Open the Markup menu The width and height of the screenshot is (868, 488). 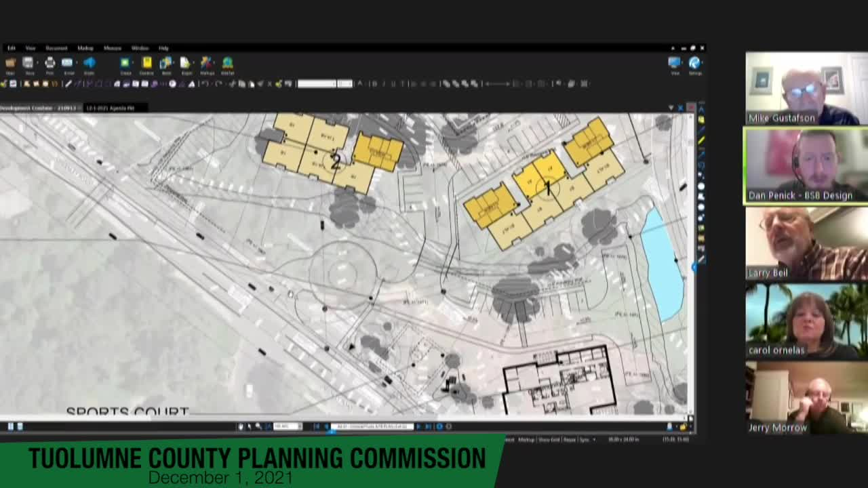click(85, 48)
